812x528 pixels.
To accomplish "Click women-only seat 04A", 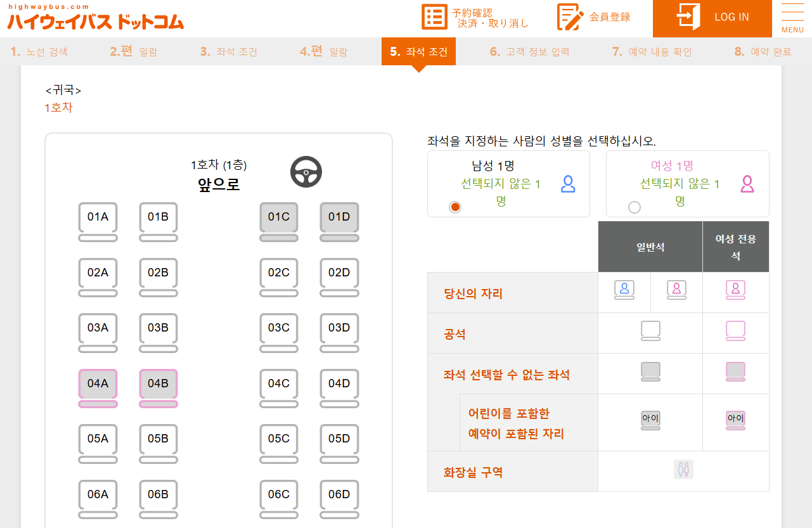I will [98, 389].
